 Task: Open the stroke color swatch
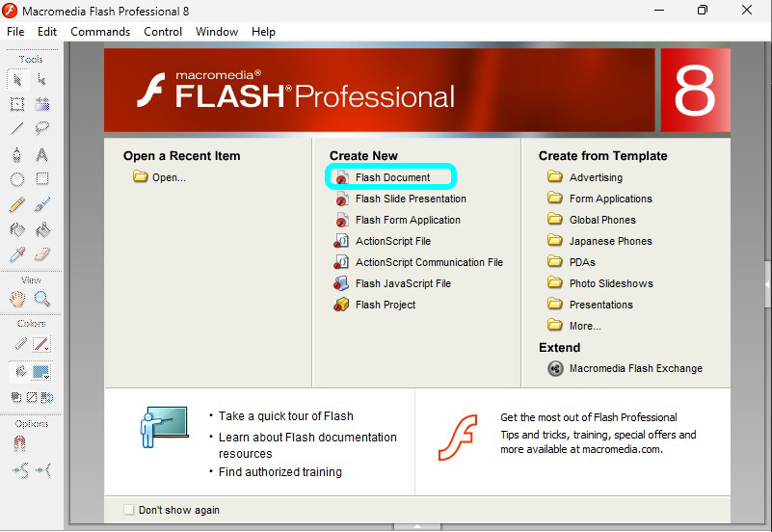[x=41, y=344]
